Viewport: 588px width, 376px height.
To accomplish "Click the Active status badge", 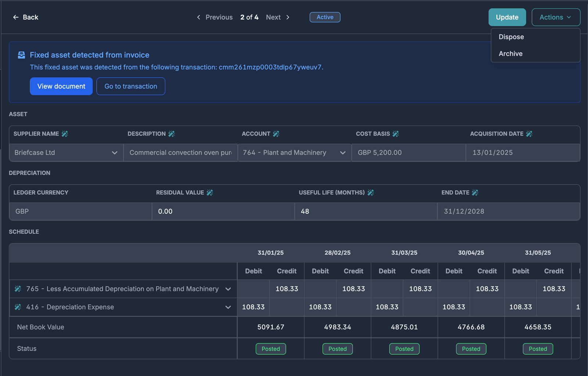I will pos(325,17).
